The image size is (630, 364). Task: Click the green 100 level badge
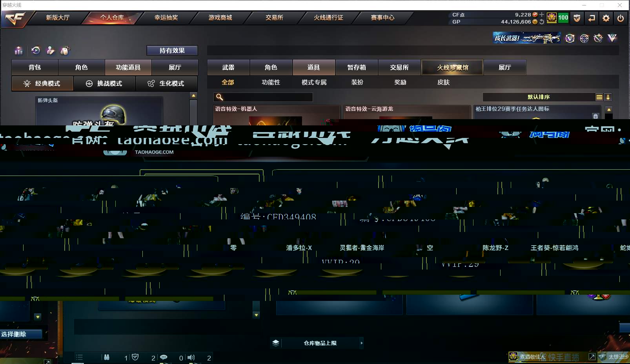[563, 18]
